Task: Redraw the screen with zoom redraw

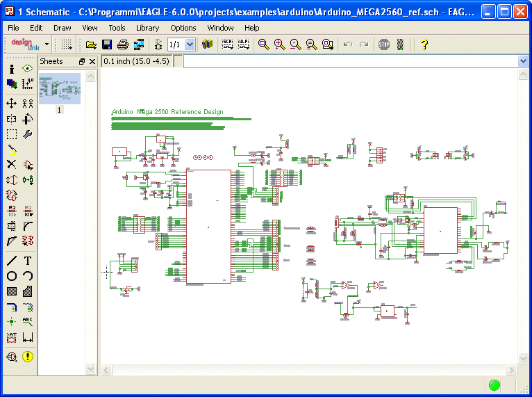Action: [x=311, y=44]
